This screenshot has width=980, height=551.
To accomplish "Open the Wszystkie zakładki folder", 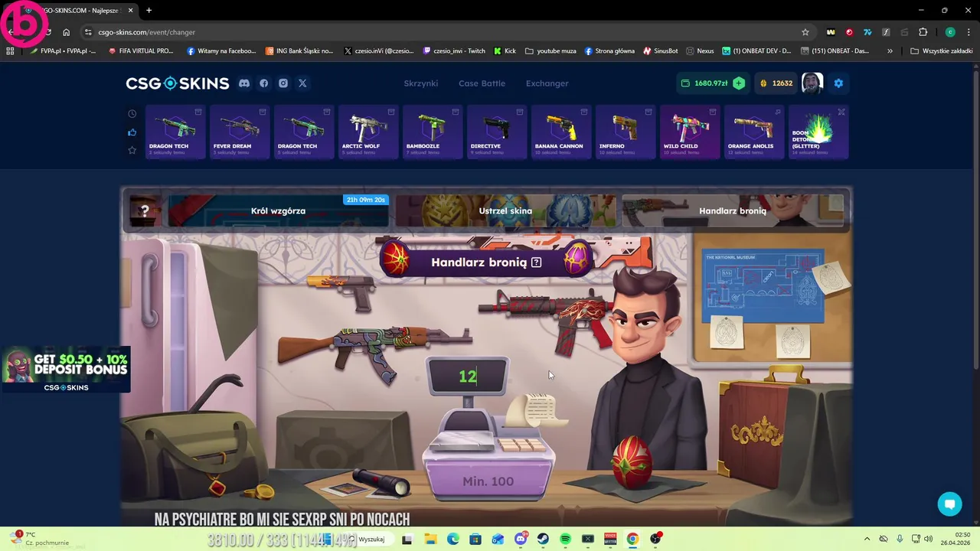I will 941,51.
